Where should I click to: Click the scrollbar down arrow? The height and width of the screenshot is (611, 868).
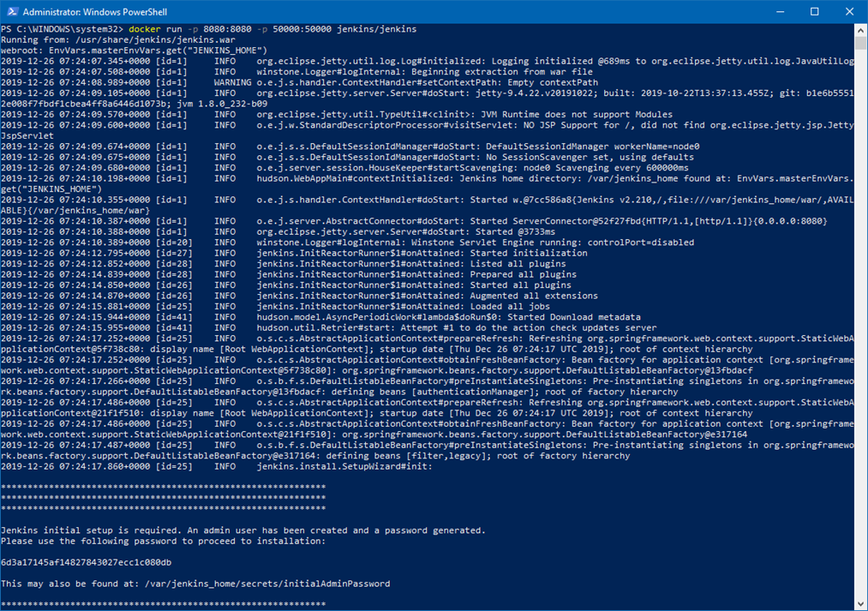click(x=860, y=604)
